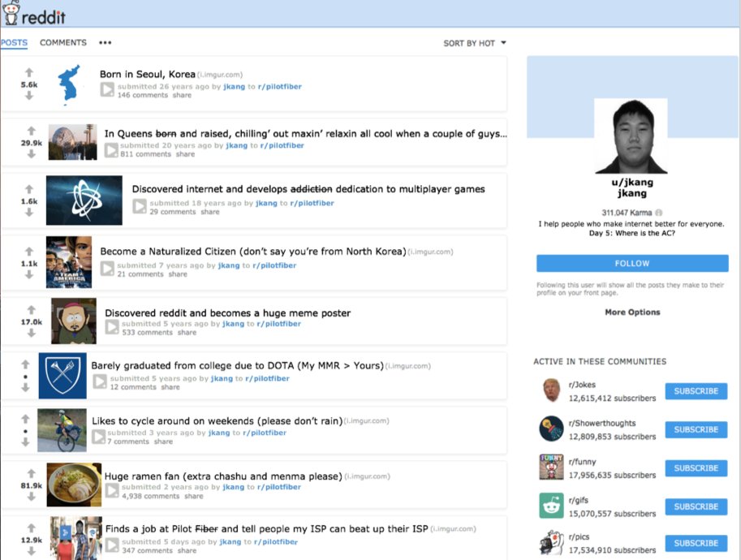Open the Battle.net logo thumbnail

(84, 200)
